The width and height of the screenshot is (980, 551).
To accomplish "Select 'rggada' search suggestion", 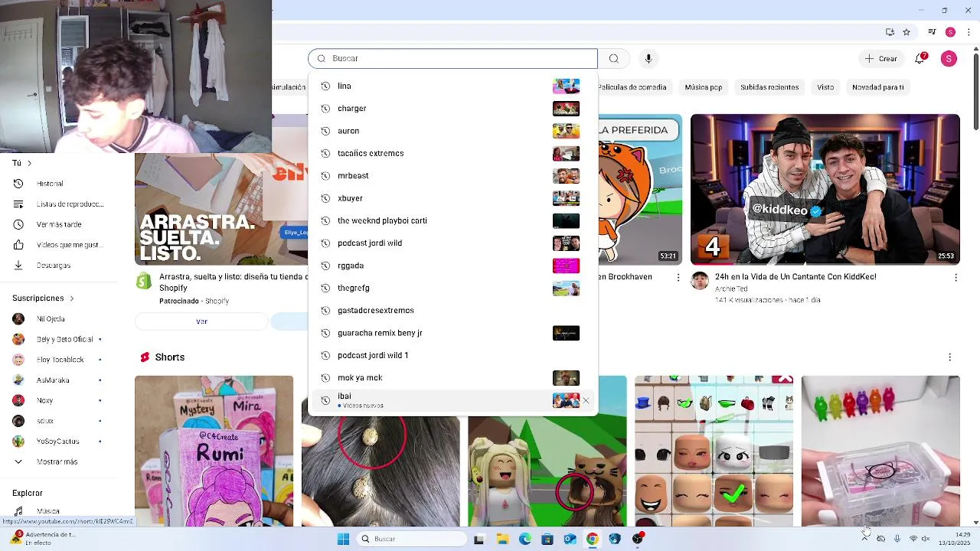I will point(452,266).
